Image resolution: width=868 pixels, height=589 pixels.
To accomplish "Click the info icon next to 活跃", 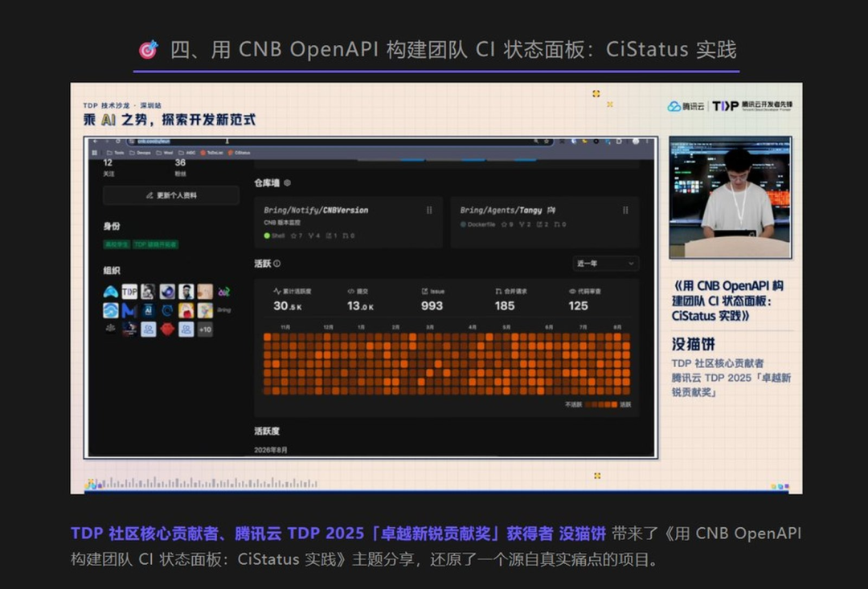I will pos(276,264).
